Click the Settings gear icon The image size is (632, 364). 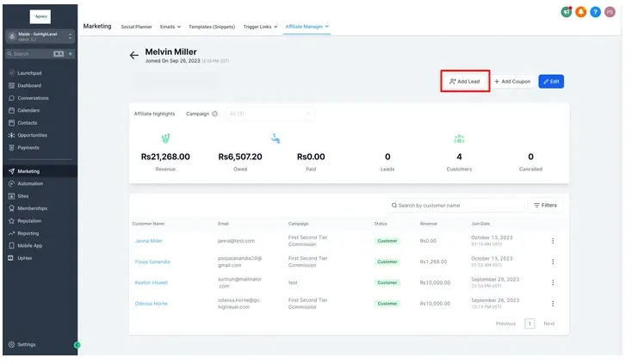(11, 345)
